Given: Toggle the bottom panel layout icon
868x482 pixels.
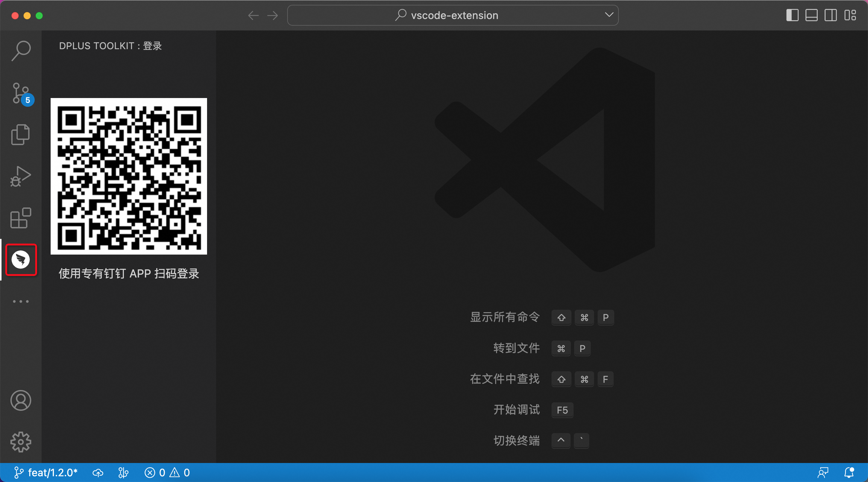Looking at the screenshot, I should pyautogui.click(x=811, y=15).
